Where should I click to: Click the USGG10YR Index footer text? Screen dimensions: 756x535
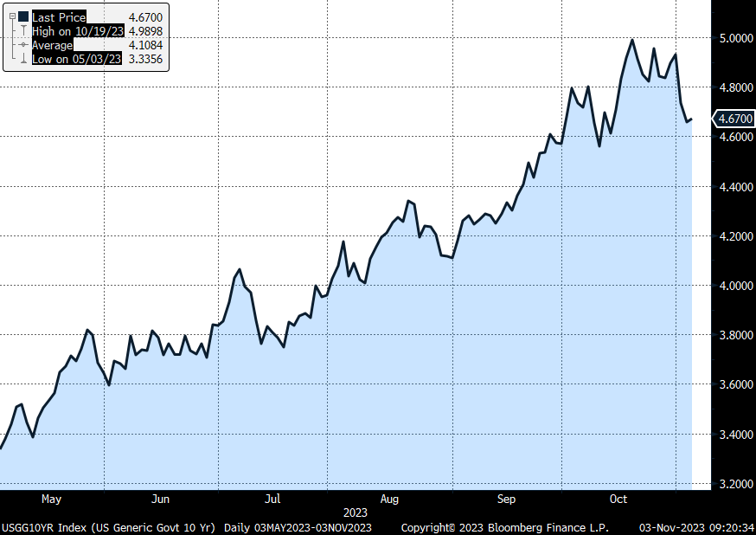tap(109, 527)
